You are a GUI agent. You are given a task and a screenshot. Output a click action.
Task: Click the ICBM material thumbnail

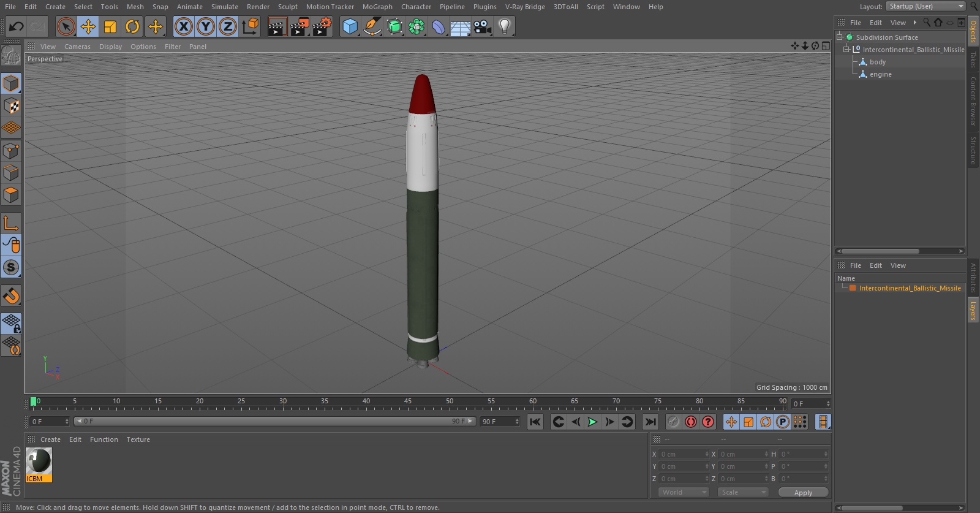tap(39, 461)
